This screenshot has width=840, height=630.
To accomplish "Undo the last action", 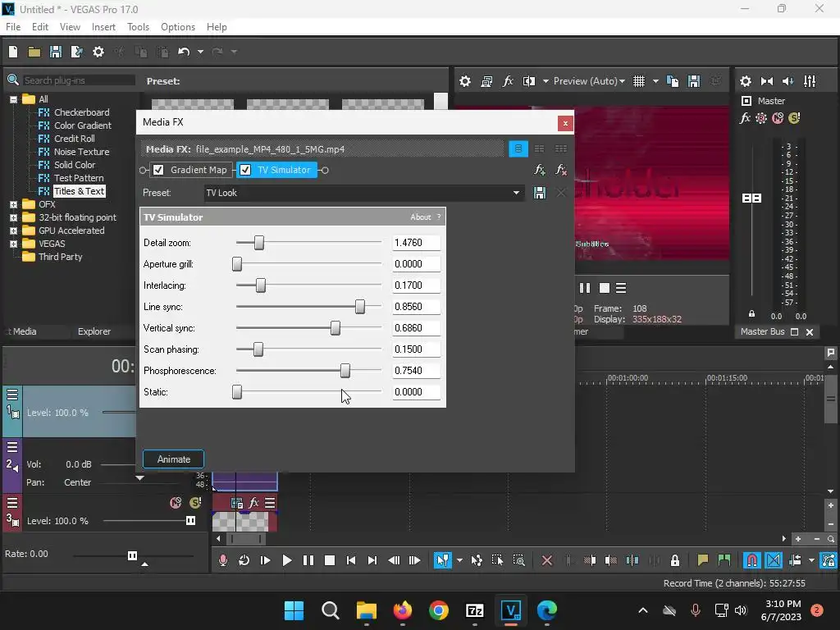I will (x=184, y=52).
